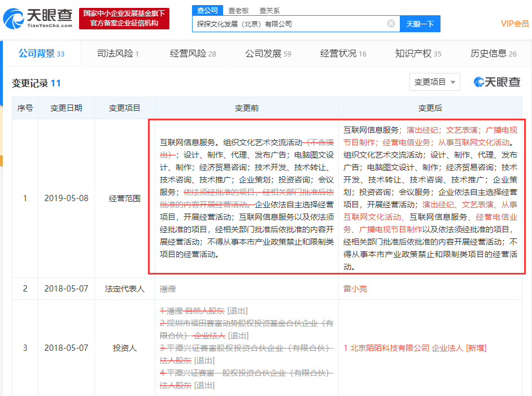Select the 查公司 search tab
This screenshot has height=396, width=532.
[207, 10]
